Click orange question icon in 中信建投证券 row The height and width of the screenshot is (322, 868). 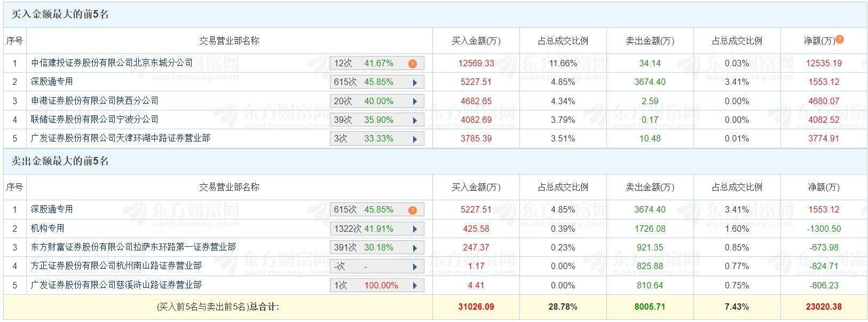(x=412, y=64)
